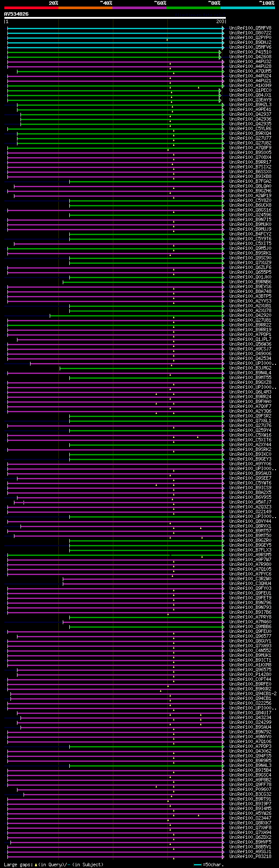Select the UniRef100_B9MT55 label
The width and height of the screenshot is (279, 868).
pos(250,378)
